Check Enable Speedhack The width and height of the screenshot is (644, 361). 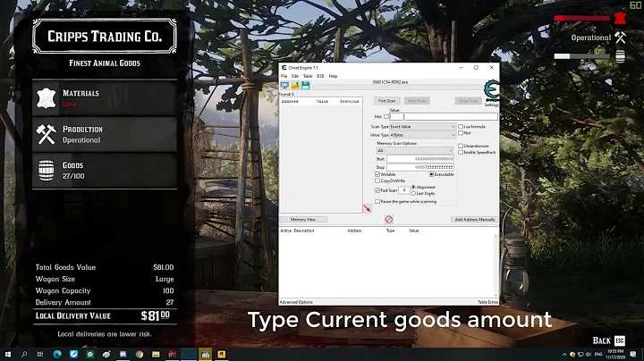461,152
